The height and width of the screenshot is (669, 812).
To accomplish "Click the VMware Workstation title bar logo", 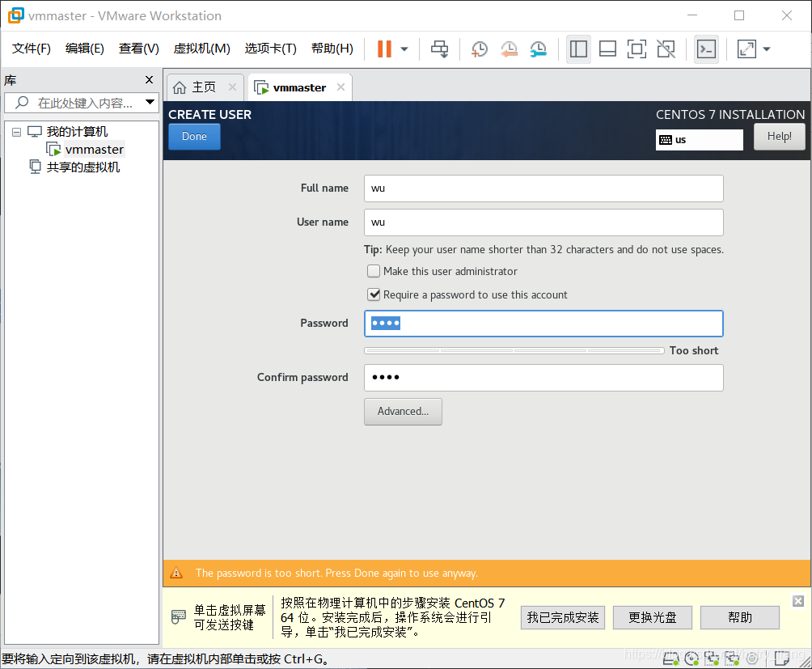I will point(16,15).
